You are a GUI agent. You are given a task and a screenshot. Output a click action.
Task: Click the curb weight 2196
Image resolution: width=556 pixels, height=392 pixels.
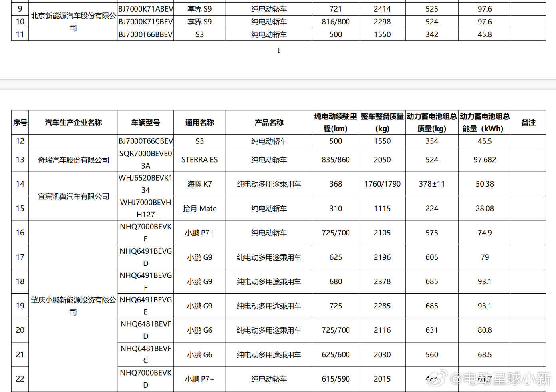382,257
